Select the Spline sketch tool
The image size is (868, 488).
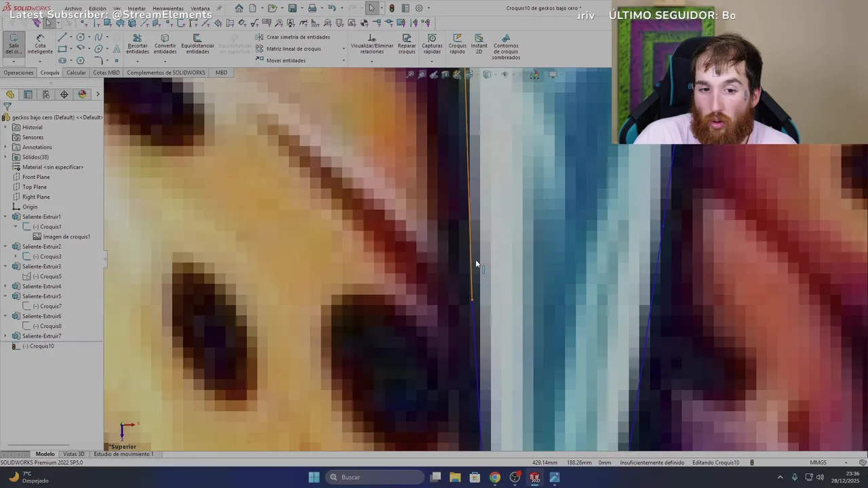98,37
